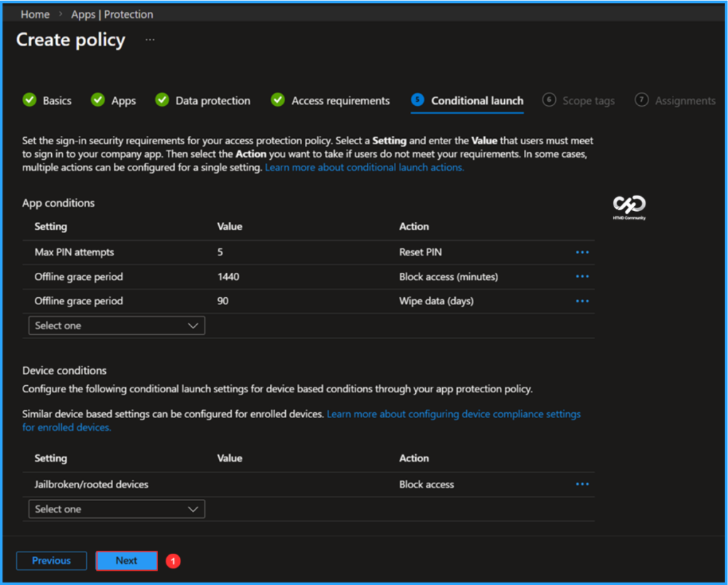Viewport: 728px width, 585px height.
Task: Open ellipsis menu for Offline grace period 1440 row
Action: pos(582,276)
